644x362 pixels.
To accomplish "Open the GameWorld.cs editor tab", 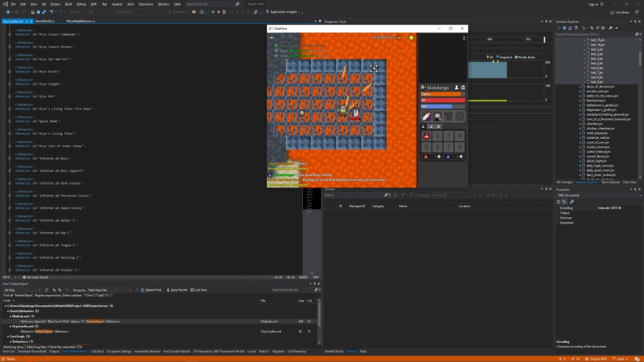I will tap(45, 21).
